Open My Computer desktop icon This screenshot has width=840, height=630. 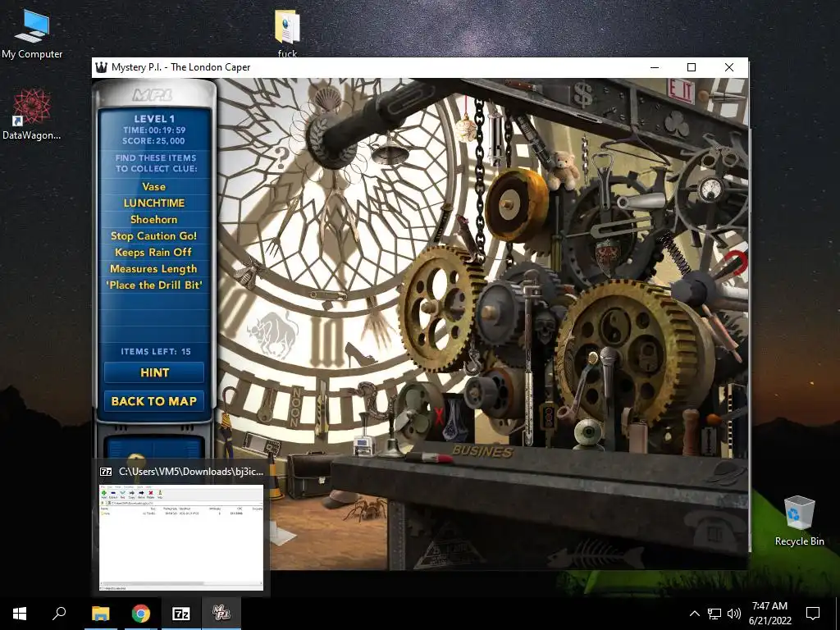click(x=32, y=33)
